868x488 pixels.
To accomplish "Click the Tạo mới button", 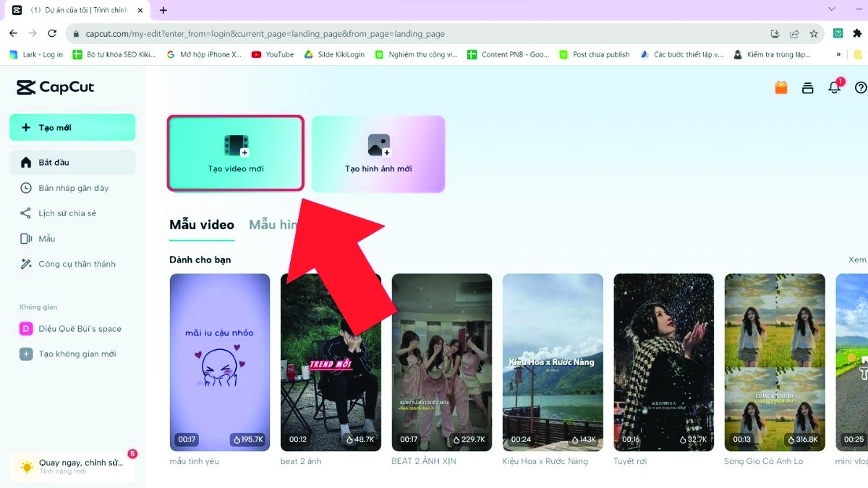I will click(x=72, y=127).
